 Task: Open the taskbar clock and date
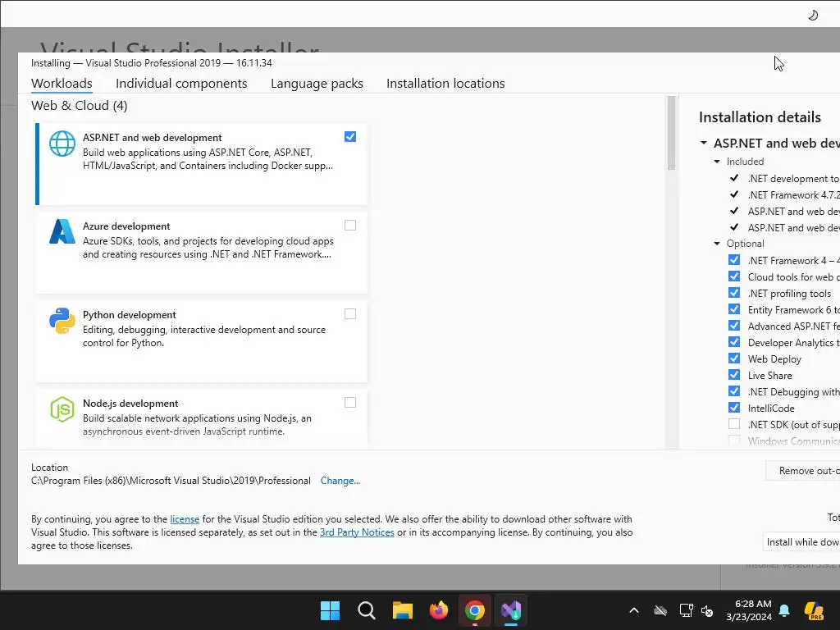749,610
